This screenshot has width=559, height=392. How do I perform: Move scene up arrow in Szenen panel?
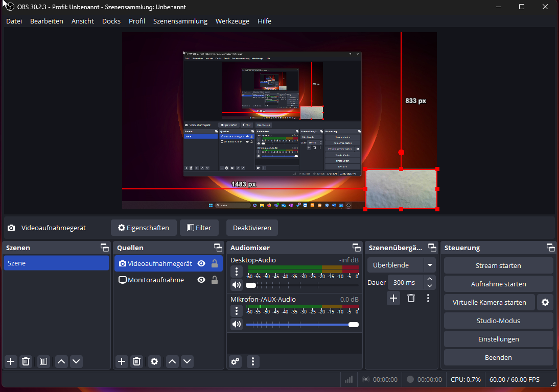pos(61,361)
